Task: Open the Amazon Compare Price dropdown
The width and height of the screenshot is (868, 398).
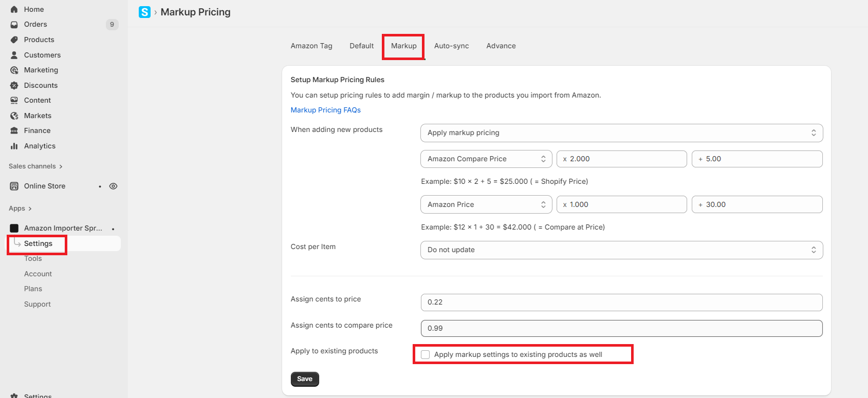Action: click(x=486, y=159)
